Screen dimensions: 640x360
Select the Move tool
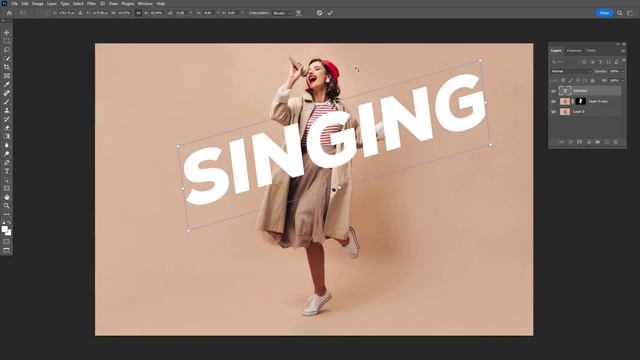click(7, 32)
